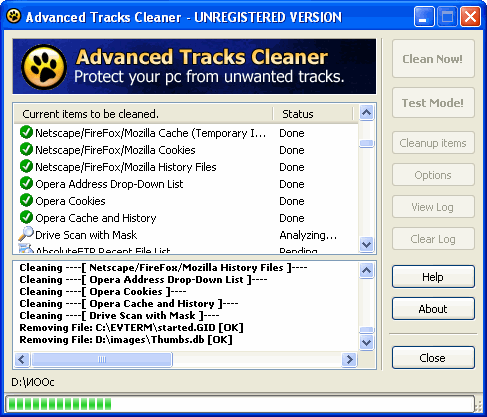Click Done status of Opera Cookies
This screenshot has width=487, height=417.
[x=292, y=201]
